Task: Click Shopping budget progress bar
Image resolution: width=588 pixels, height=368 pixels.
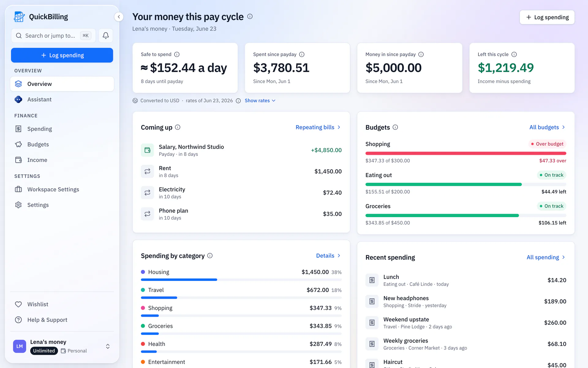Action: click(x=466, y=153)
